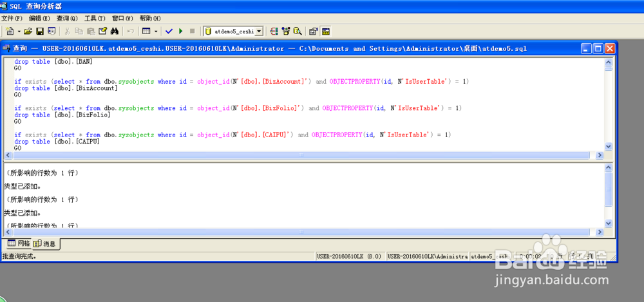Click the if exists line for CAIPU

click(x=233, y=135)
